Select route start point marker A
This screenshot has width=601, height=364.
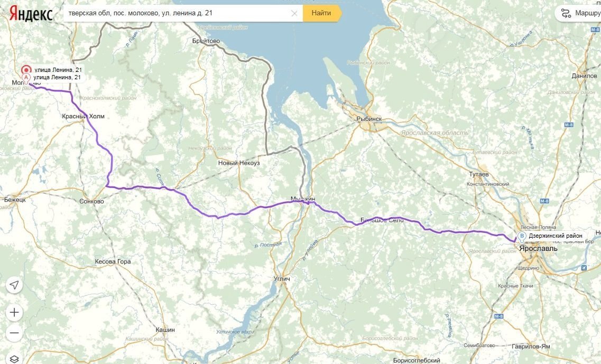click(x=26, y=78)
